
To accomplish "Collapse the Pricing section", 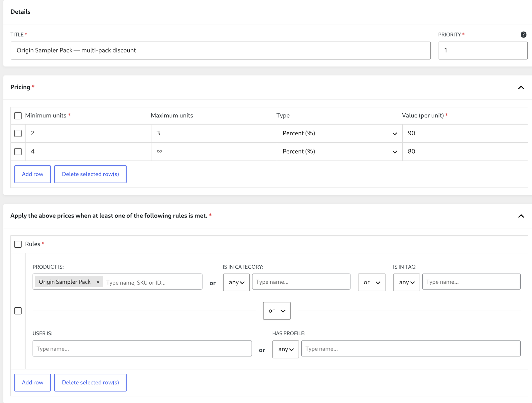I will pyautogui.click(x=521, y=87).
